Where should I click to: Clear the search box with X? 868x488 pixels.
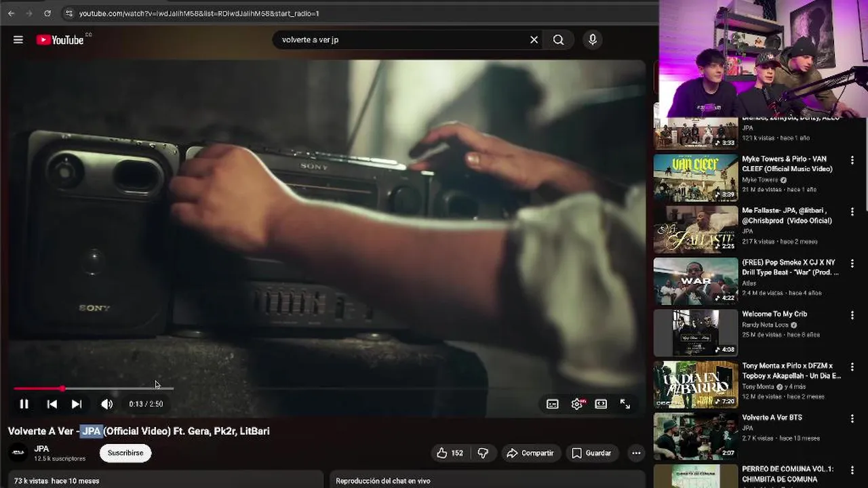[x=534, y=40]
